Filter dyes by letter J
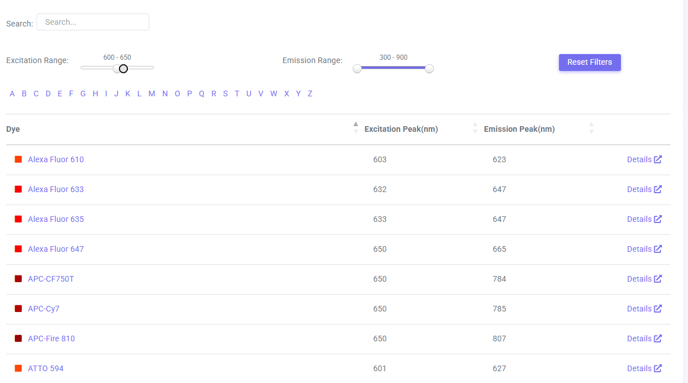Screen dimensions: 688x383 (116, 93)
